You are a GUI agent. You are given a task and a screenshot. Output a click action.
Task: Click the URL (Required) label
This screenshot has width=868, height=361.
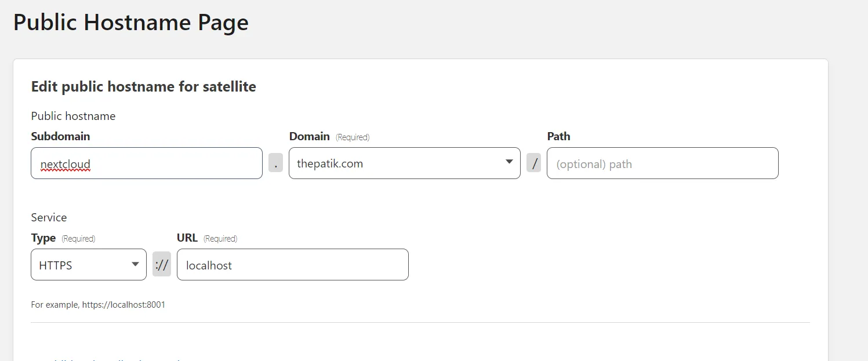click(x=207, y=238)
